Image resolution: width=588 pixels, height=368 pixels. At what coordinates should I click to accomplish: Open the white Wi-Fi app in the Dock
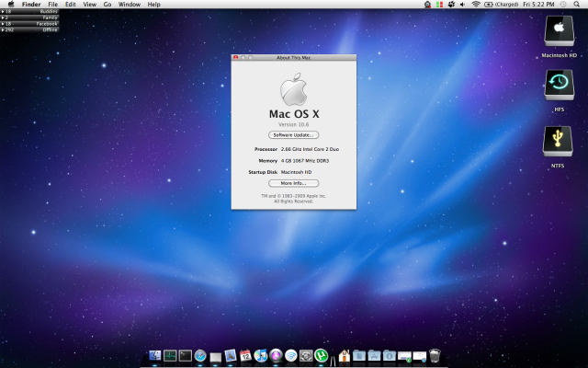[x=291, y=356]
